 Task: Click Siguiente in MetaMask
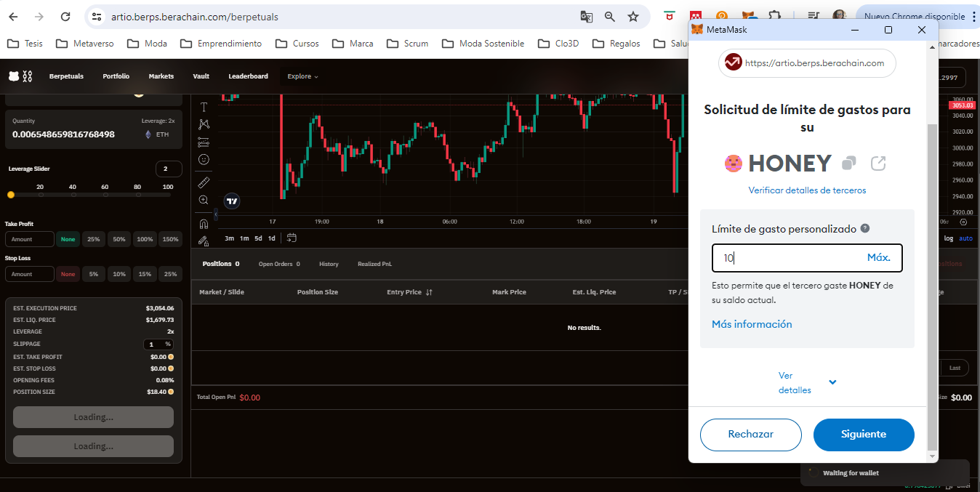tap(864, 435)
